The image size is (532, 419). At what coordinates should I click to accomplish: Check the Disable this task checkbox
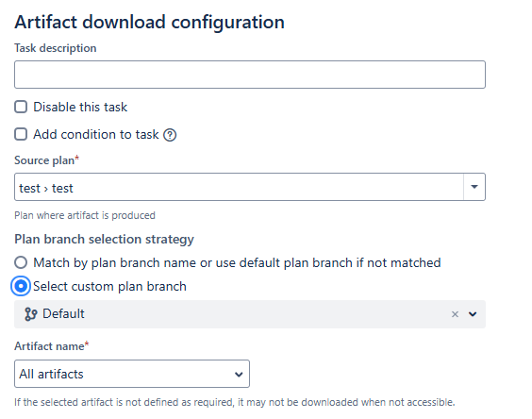coord(21,107)
